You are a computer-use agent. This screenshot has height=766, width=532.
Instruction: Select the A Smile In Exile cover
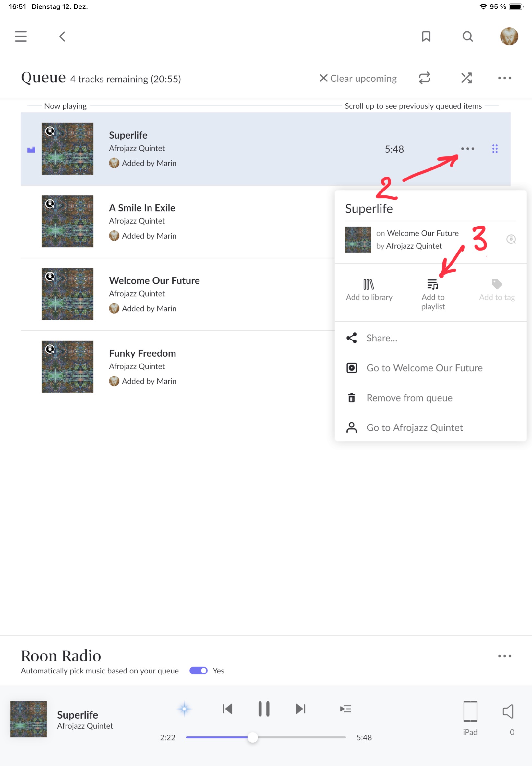67,221
